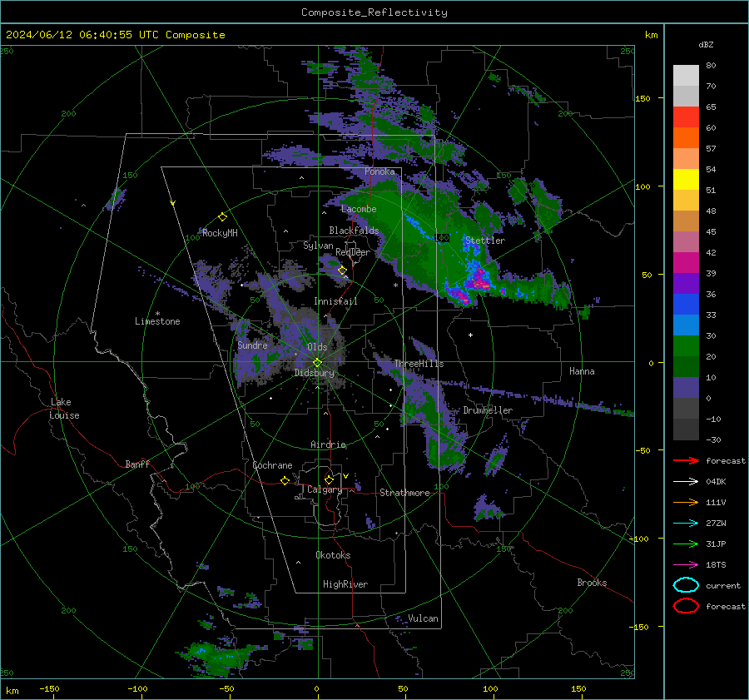Select the purple legend swatch above 36

pyautogui.click(x=686, y=283)
